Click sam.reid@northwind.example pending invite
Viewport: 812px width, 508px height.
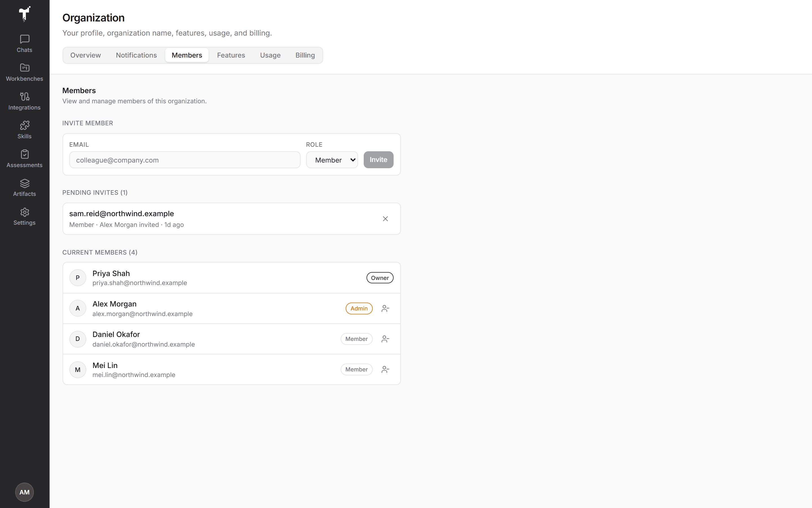pyautogui.click(x=122, y=214)
